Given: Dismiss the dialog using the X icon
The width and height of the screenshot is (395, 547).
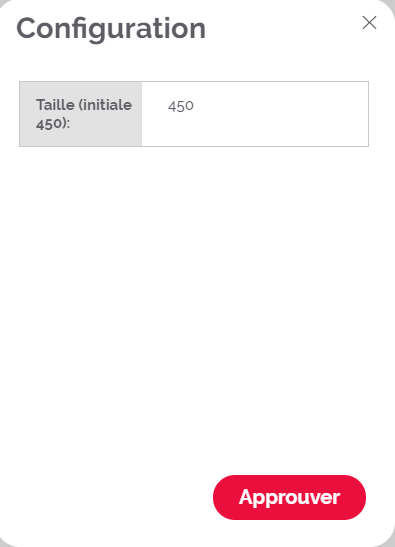Looking at the screenshot, I should click(x=369, y=23).
